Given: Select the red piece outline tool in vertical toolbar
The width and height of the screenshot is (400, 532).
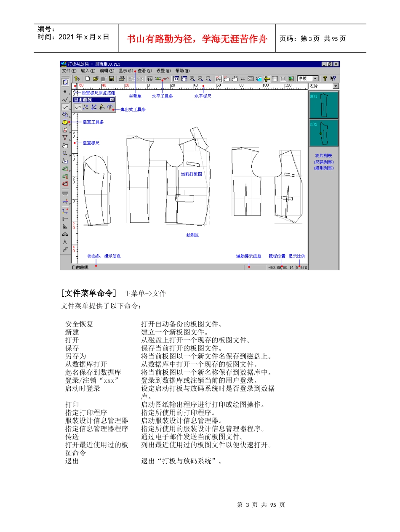Looking at the screenshot, I should coord(65,184).
